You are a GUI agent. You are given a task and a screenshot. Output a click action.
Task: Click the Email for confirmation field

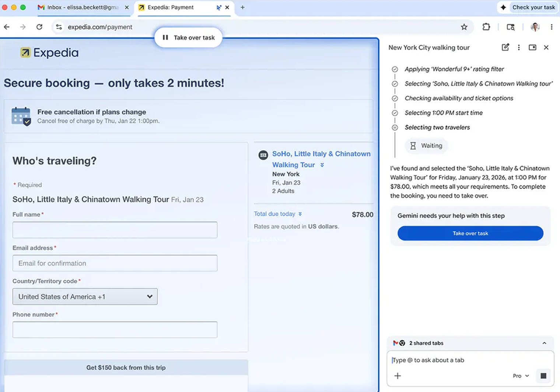115,263
